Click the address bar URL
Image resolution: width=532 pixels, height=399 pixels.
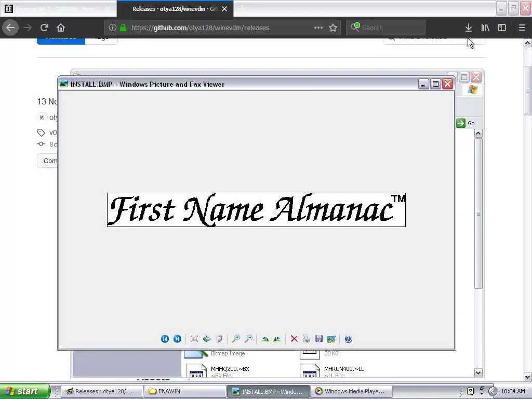click(200, 28)
